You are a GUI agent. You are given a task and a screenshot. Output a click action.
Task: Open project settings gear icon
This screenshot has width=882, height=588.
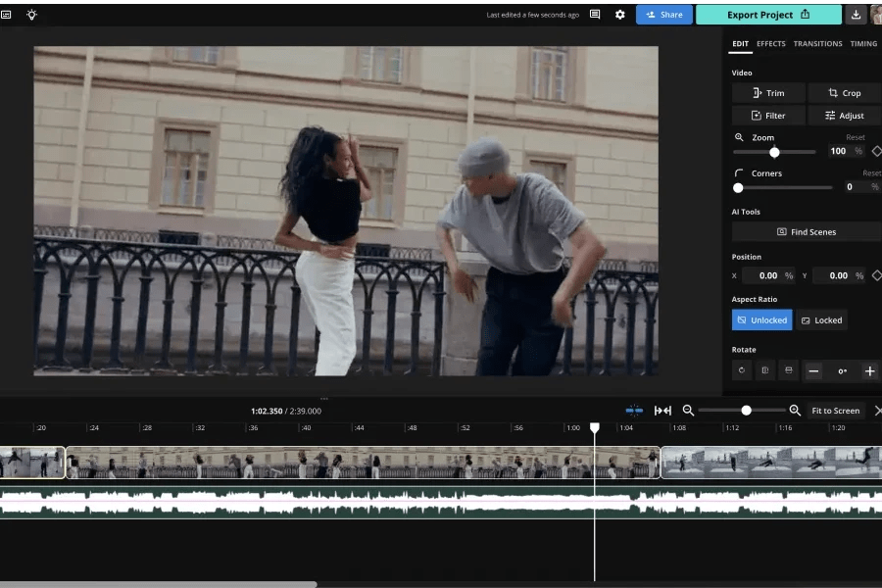[x=619, y=15]
